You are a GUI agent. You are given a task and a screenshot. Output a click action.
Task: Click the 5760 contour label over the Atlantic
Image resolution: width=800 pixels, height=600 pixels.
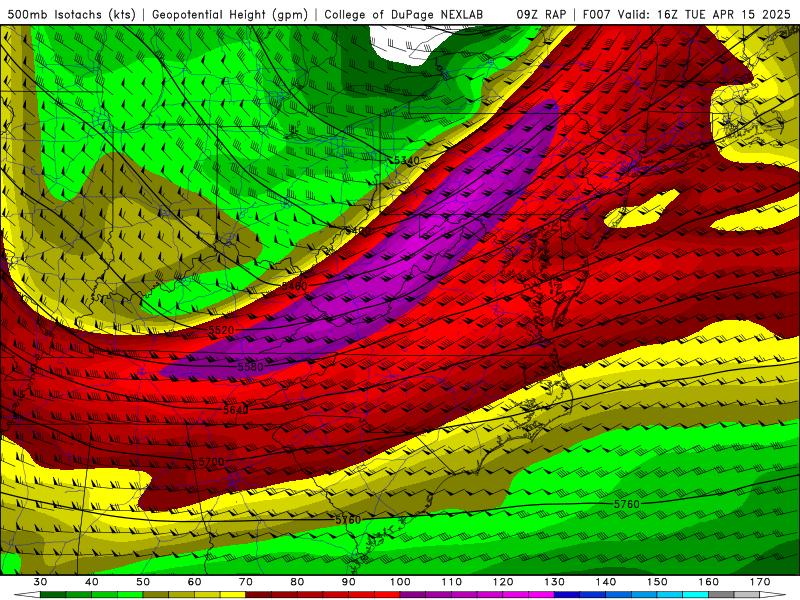(627, 504)
